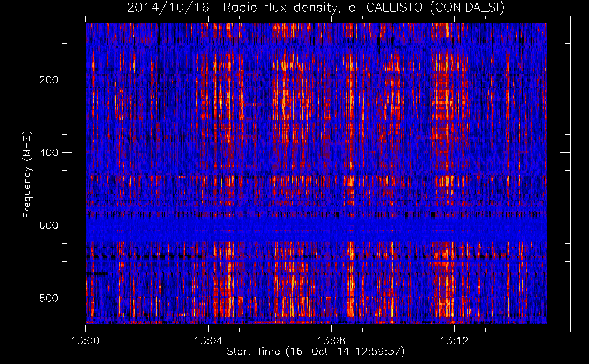589x364 pixels.
Task: Click the 13:12 time tick label
Action: click(454, 341)
